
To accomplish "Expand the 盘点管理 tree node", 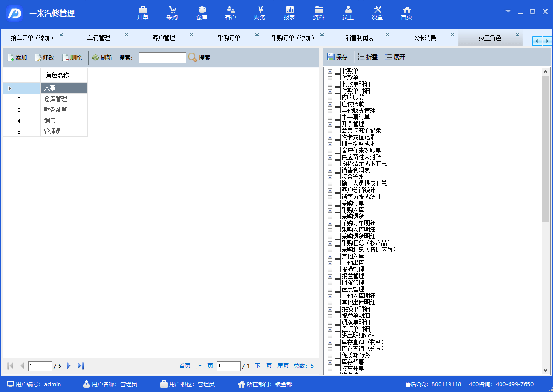I will pos(330,289).
